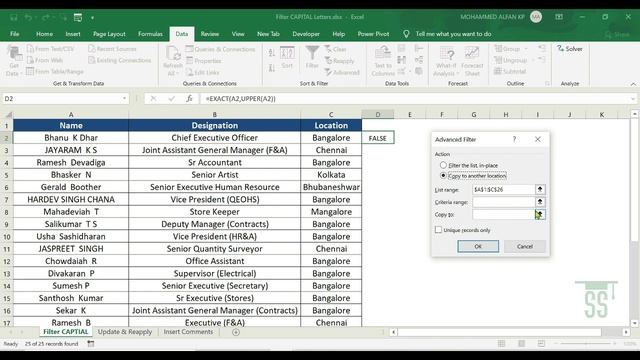640x360 pixels.
Task: Open the Name Box dropdown
Action: click(x=124, y=98)
